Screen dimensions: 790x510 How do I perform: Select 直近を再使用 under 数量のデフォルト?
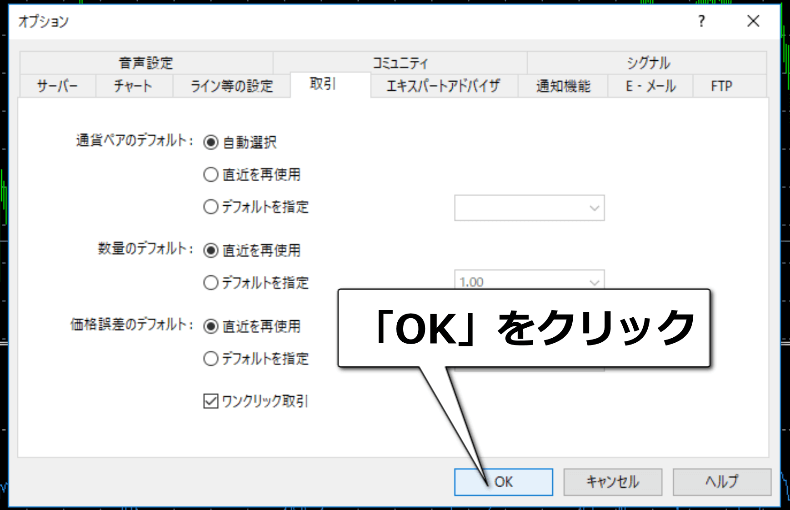coord(252,250)
